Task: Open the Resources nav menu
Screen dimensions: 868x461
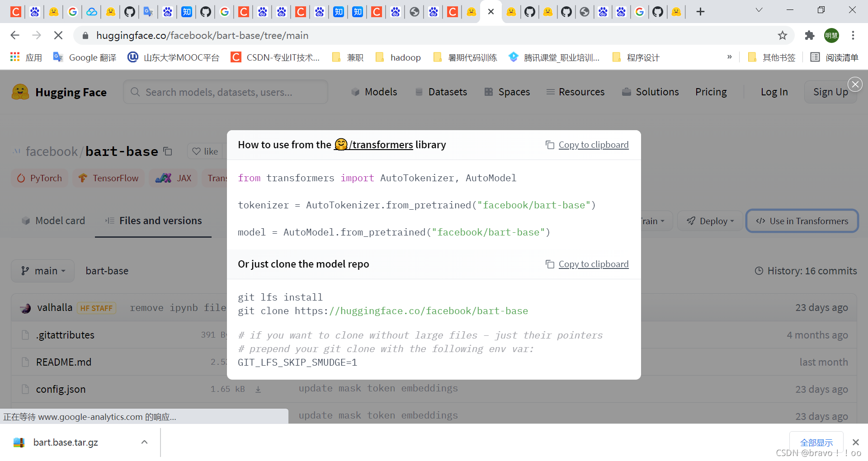Action: click(x=575, y=92)
